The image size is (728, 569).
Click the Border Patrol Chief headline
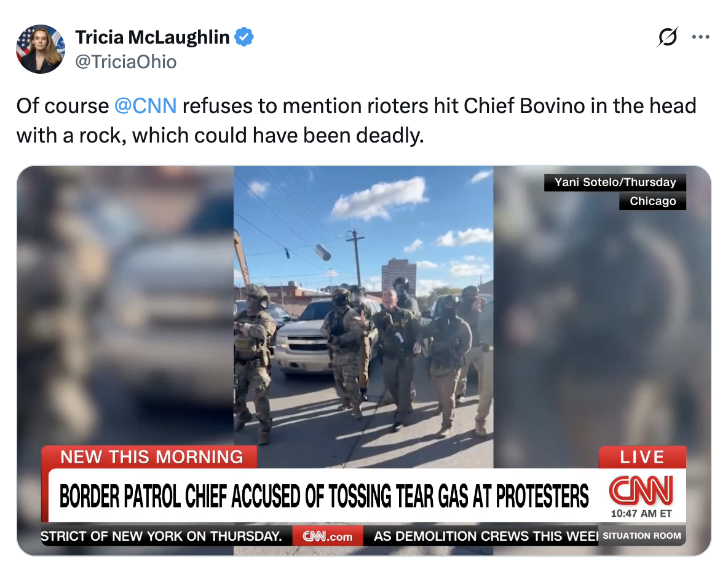pos(323,496)
